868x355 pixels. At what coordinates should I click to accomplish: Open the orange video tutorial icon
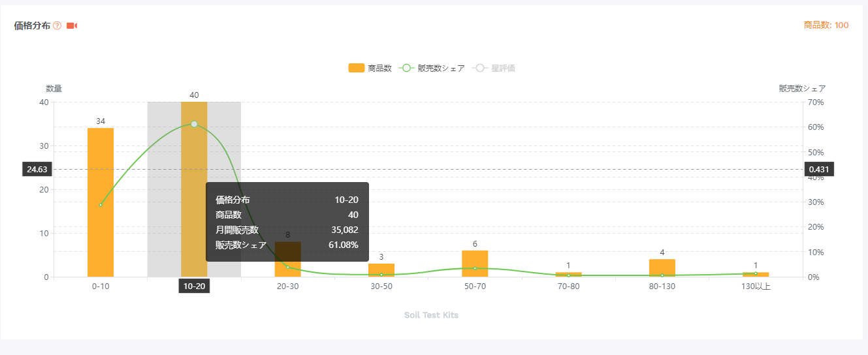coord(72,25)
